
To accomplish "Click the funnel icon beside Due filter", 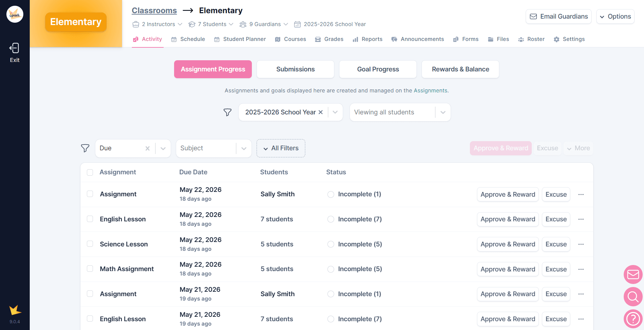I will click(85, 148).
